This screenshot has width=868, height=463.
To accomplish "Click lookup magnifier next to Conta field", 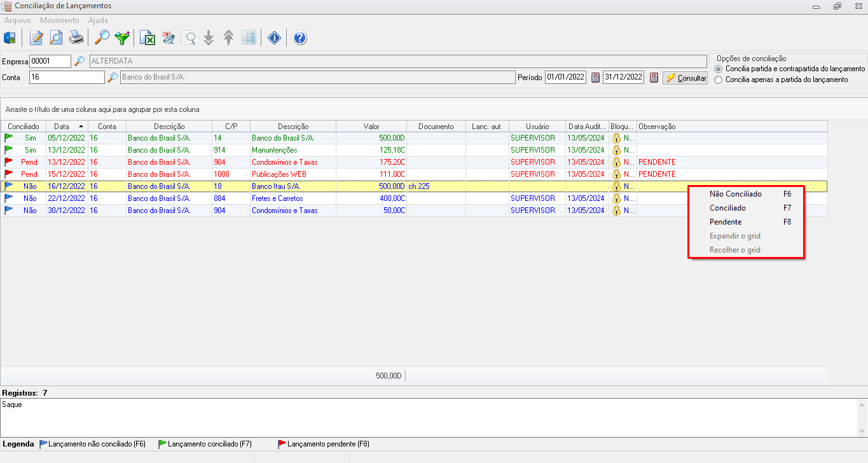I will point(113,78).
